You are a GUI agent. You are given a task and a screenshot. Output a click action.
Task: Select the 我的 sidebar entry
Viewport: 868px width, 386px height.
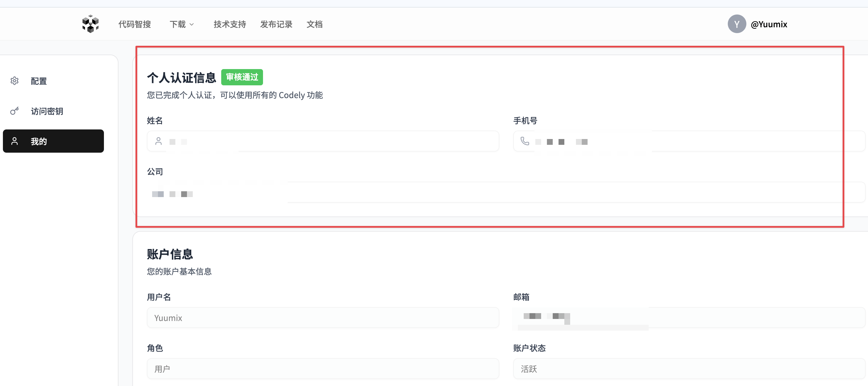[39, 141]
